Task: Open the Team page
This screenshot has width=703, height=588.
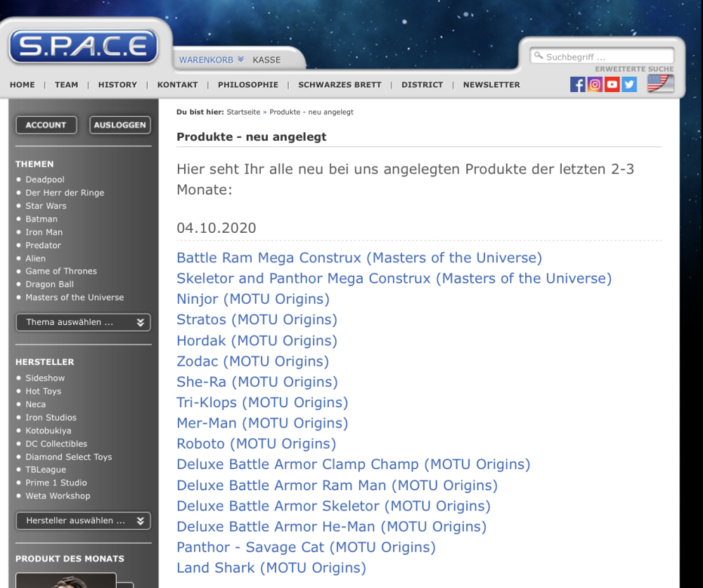Action: 66,85
